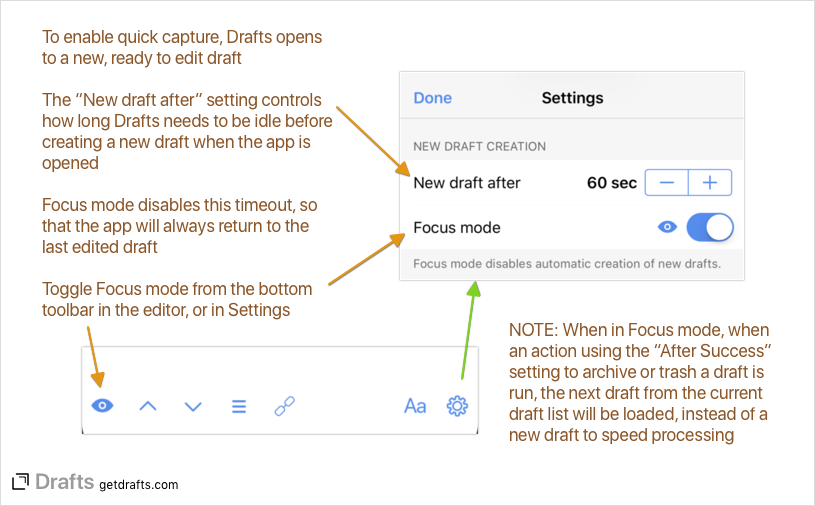
Task: Click the Settings title text
Action: point(572,98)
